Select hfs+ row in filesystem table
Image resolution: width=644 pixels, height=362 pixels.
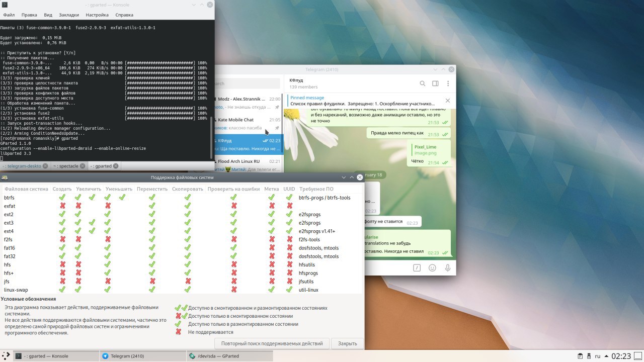(x=181, y=273)
